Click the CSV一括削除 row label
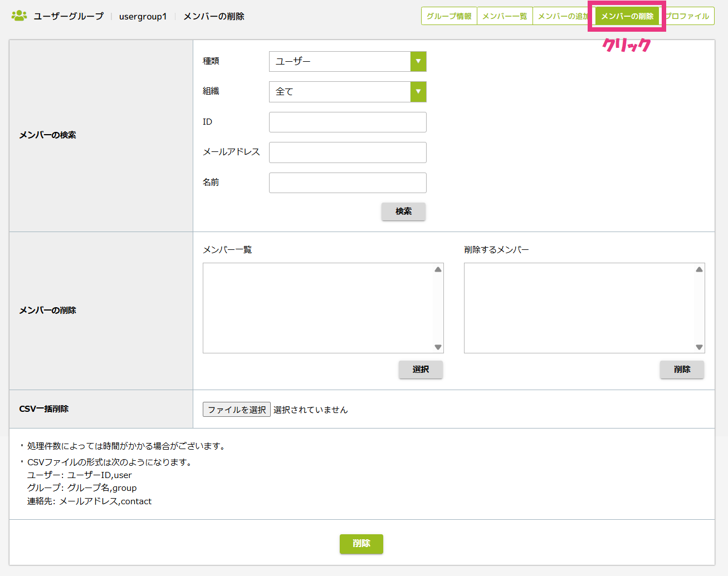The width and height of the screenshot is (728, 576). click(x=44, y=408)
